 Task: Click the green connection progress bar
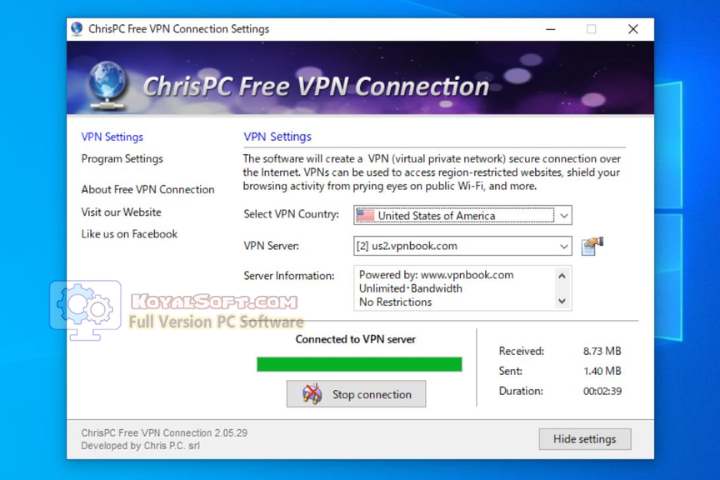(x=359, y=364)
